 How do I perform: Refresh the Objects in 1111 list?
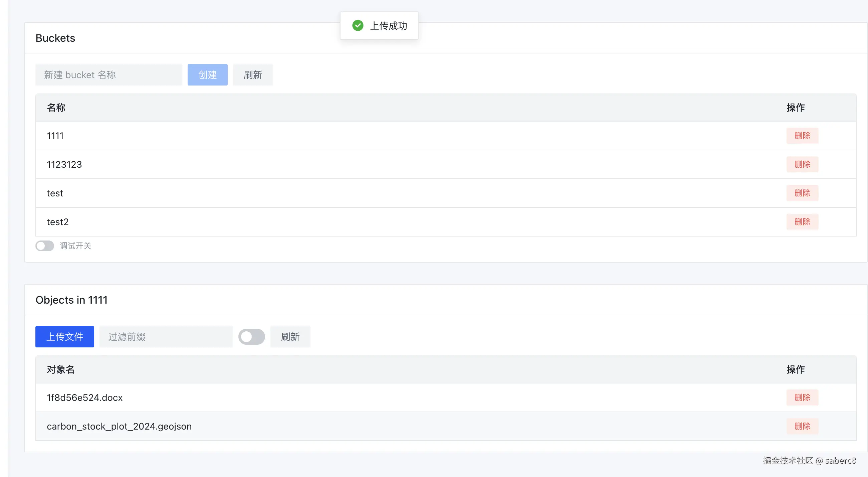(290, 336)
